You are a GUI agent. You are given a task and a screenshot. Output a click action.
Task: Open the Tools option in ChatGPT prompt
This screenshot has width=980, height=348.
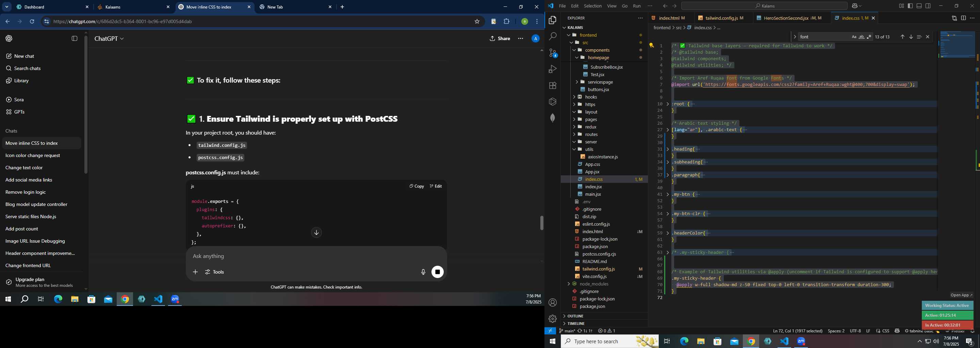coord(215,272)
